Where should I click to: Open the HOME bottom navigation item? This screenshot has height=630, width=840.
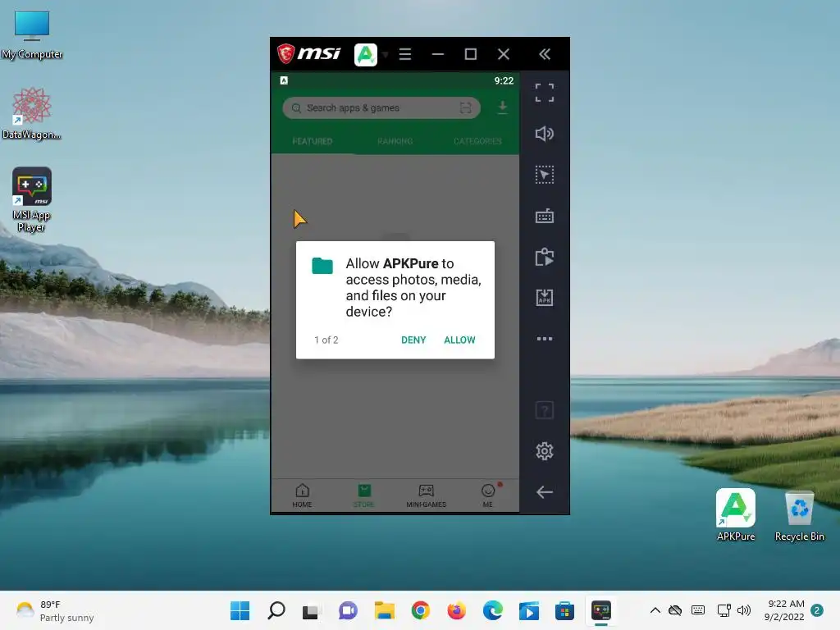(x=302, y=495)
